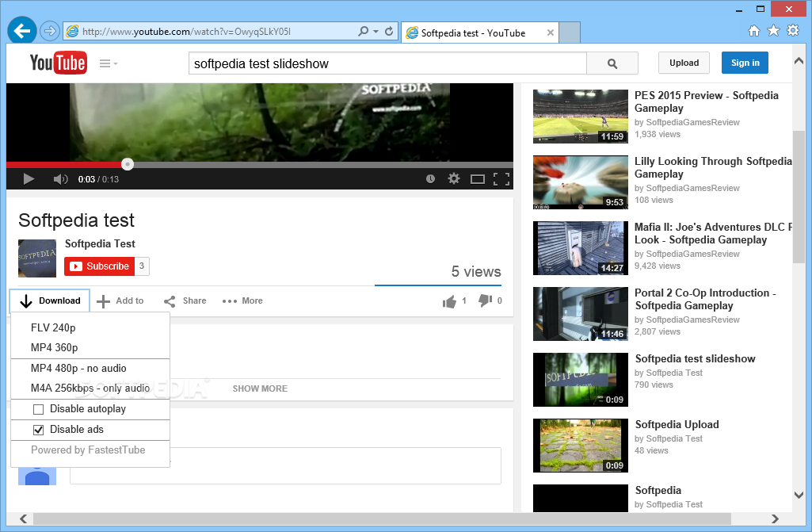Viewport: 812px width, 532px height.
Task: Open the Softpedia Test channel avatar
Action: coord(37,258)
